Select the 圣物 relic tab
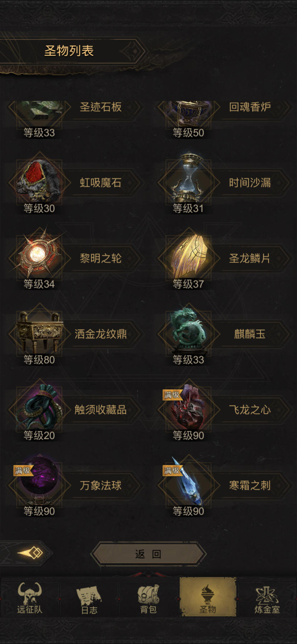The image size is (297, 644). click(x=208, y=597)
